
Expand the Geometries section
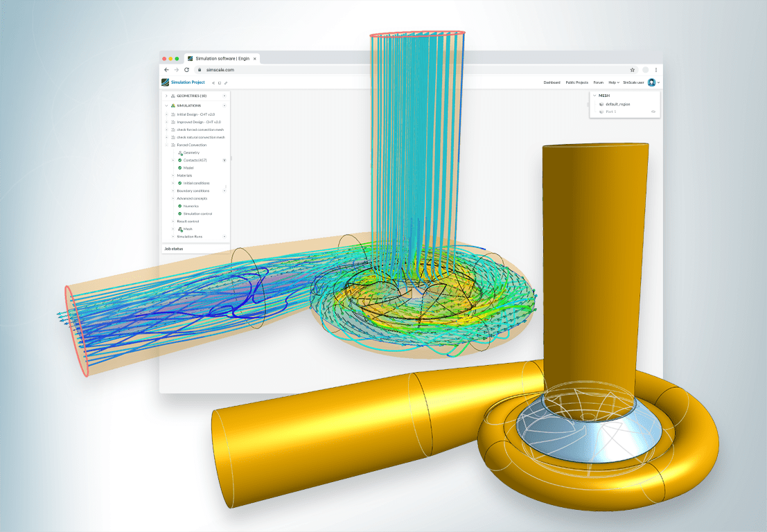[166, 96]
